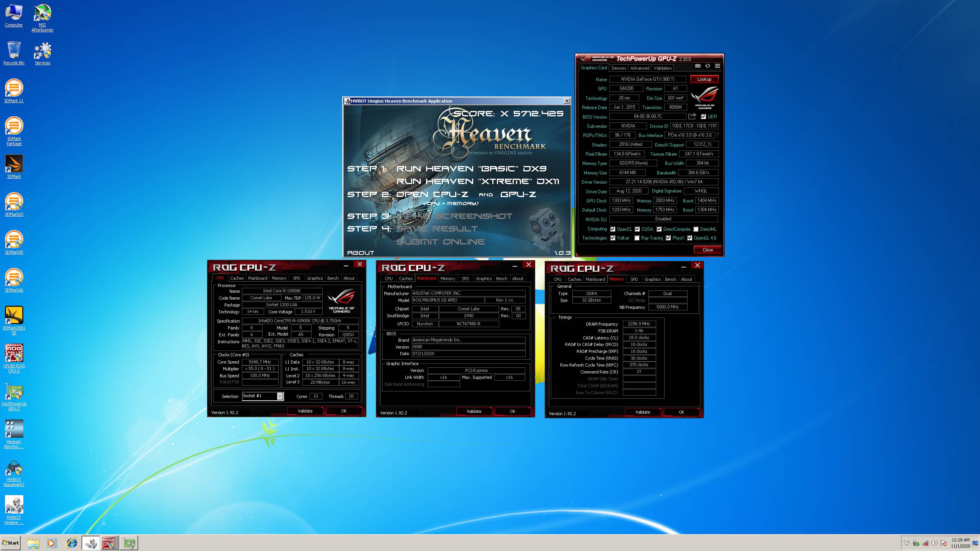The image size is (980, 551).
Task: Click Open CPU-Z in the HWBOT Heaven app
Action: (x=432, y=194)
